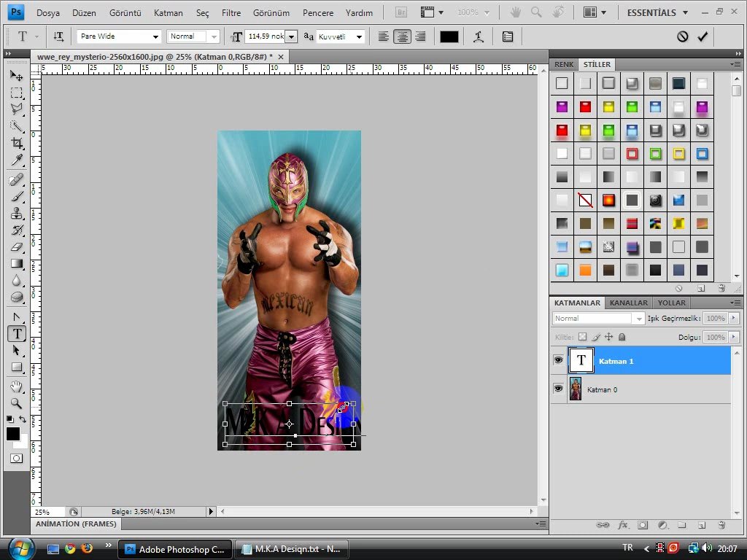Hide the Katman 1 layer
The width and height of the screenshot is (747, 560).
tap(558, 360)
